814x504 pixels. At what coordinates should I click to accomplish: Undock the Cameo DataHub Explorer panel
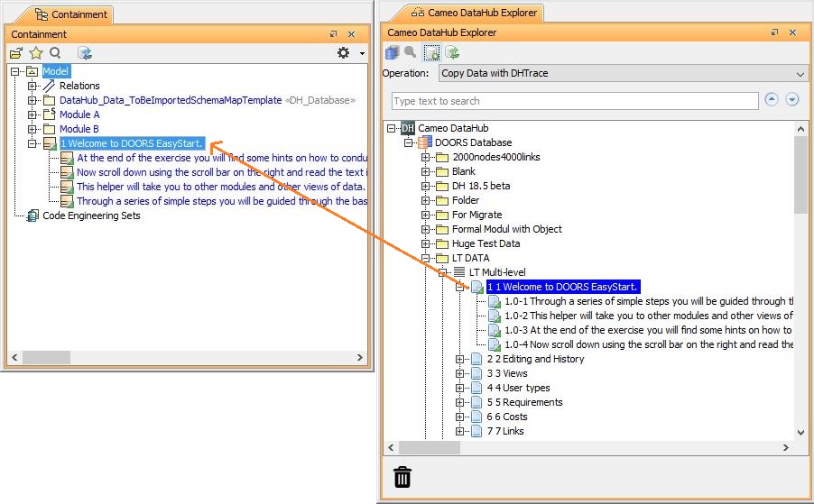pyautogui.click(x=774, y=32)
